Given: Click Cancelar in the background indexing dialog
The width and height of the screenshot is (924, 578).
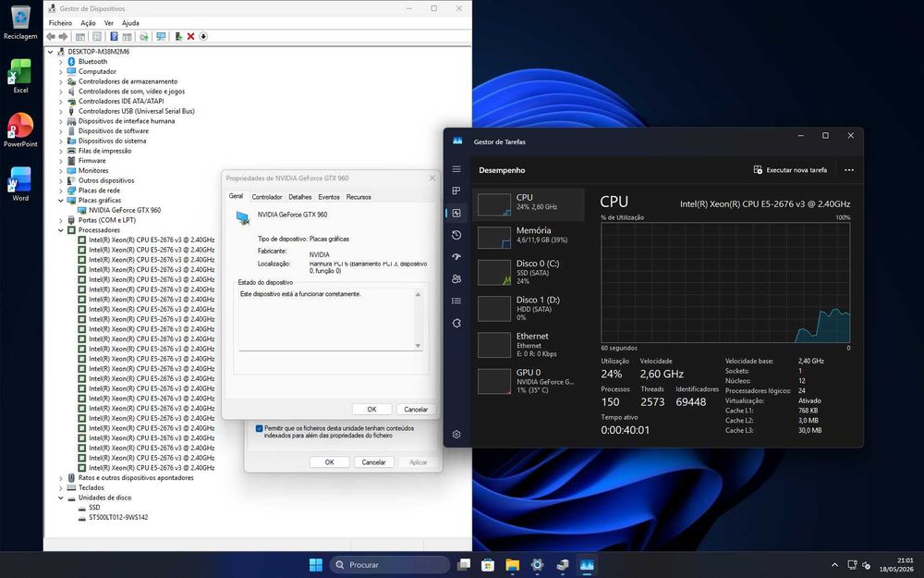Looking at the screenshot, I should click(x=373, y=462).
